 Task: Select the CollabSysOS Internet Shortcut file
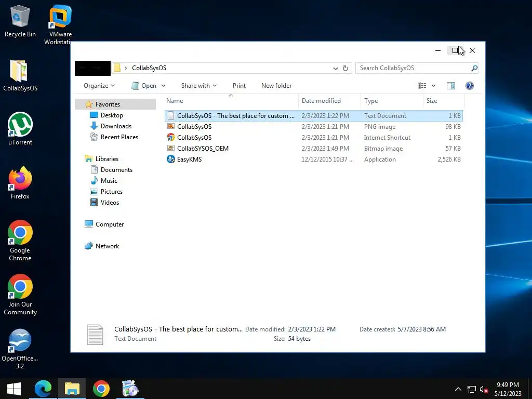(313, 137)
